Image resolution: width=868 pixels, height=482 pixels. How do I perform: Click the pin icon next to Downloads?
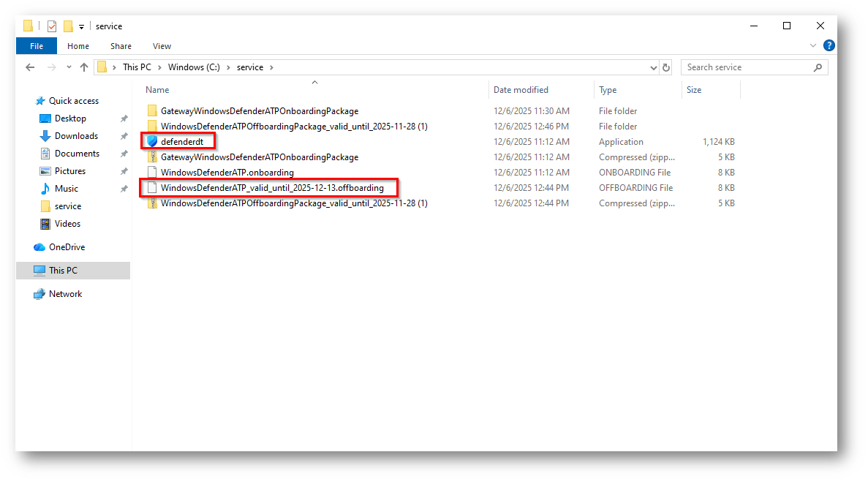[x=124, y=136]
